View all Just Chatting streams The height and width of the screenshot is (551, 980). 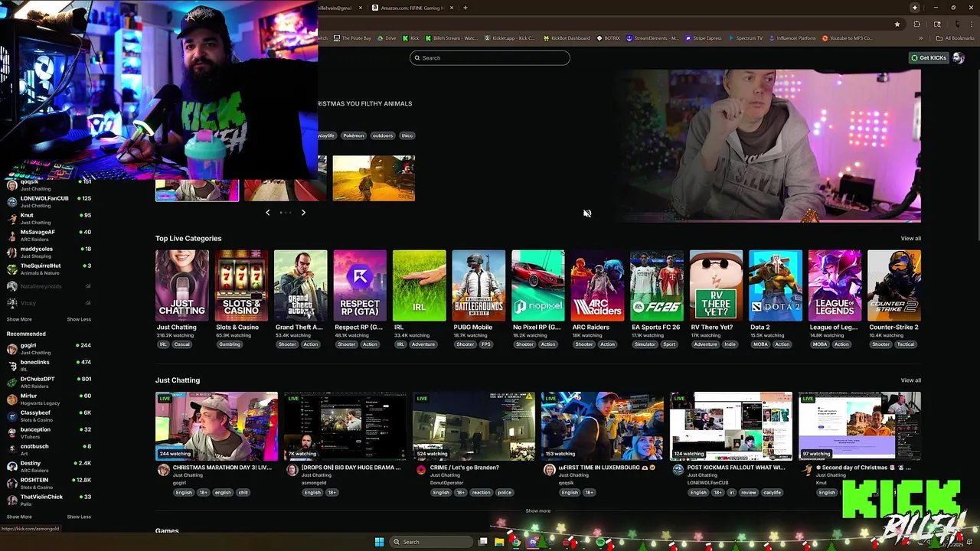(x=910, y=380)
